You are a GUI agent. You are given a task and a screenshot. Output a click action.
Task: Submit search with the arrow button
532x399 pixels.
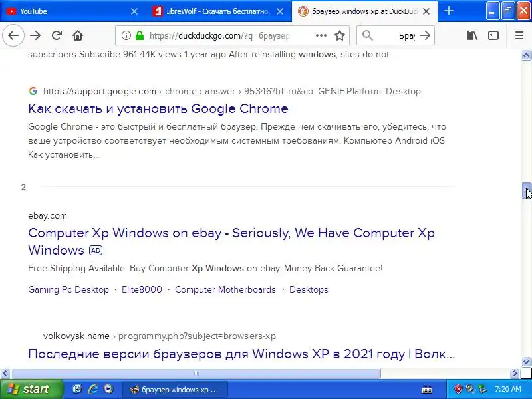(x=425, y=35)
